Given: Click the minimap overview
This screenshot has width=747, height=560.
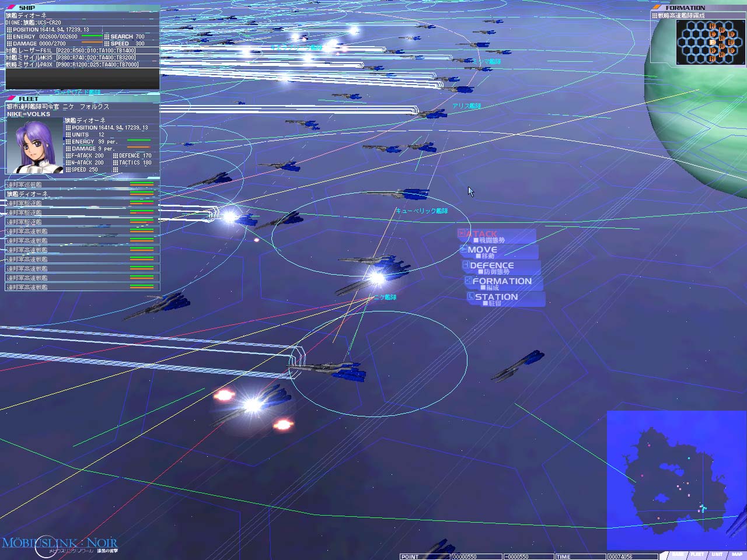Looking at the screenshot, I should [x=676, y=480].
